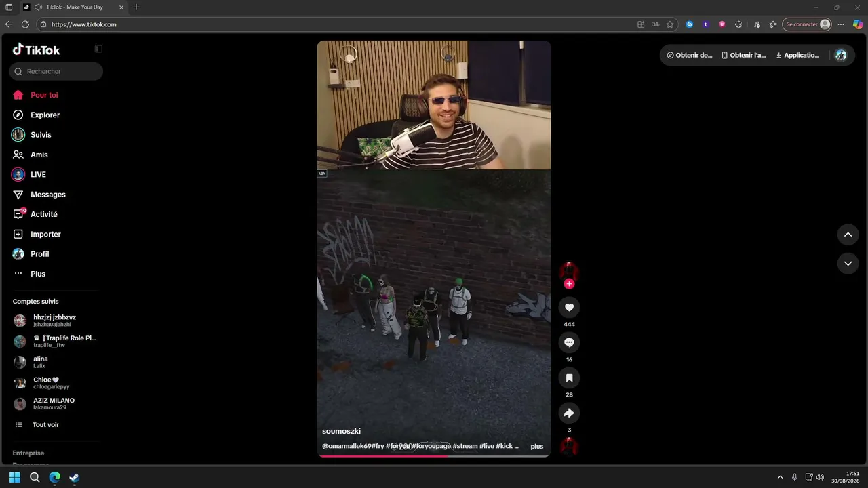Click the Obtenir l'a... app button

point(744,56)
